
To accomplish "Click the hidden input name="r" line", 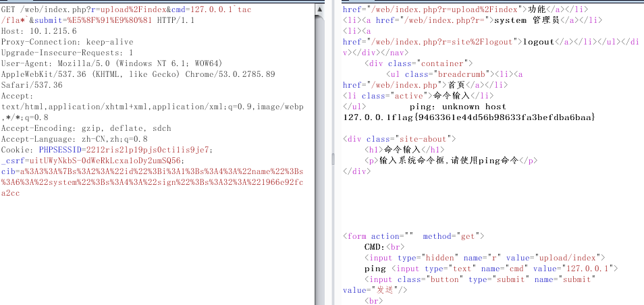I will point(485,258).
